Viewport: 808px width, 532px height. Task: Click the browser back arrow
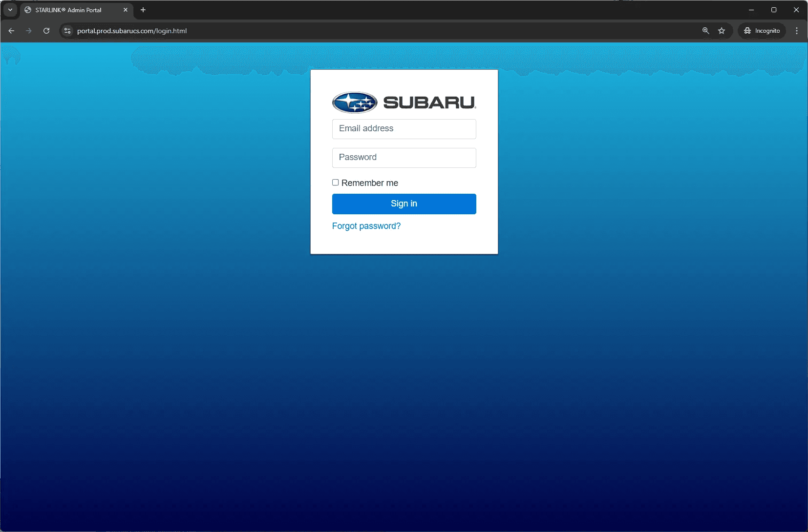[11, 31]
